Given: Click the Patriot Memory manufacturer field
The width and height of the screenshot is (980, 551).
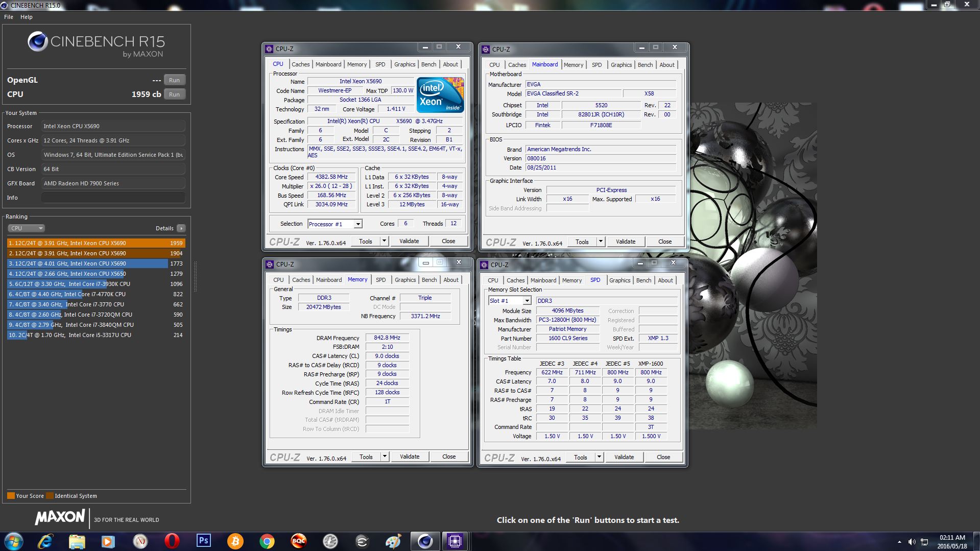Looking at the screenshot, I should (567, 329).
